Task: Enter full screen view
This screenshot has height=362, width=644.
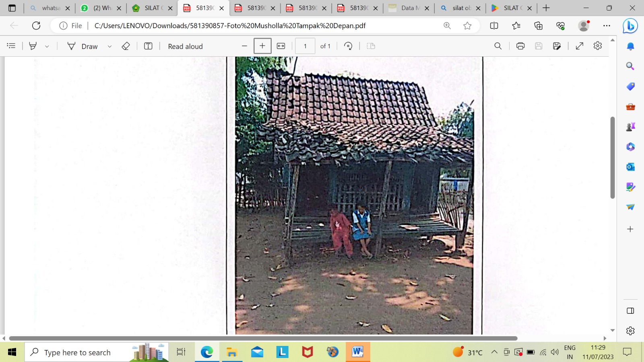Action: point(580,46)
